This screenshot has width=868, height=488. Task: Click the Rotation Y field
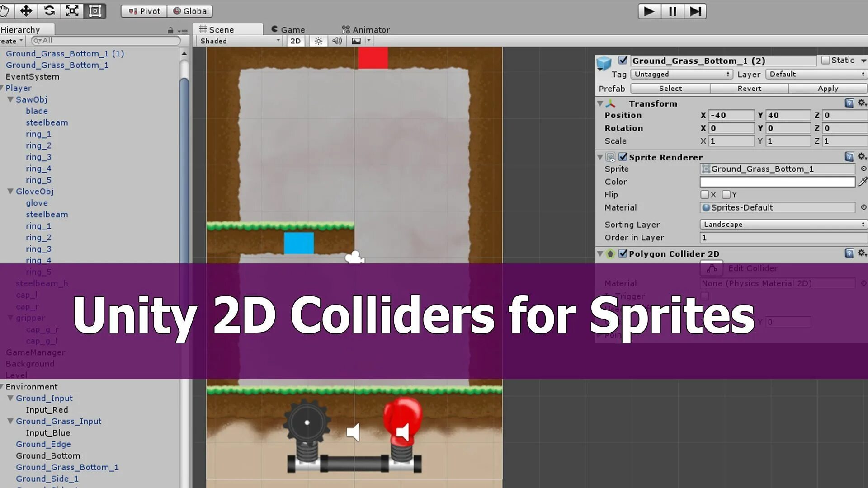788,128
